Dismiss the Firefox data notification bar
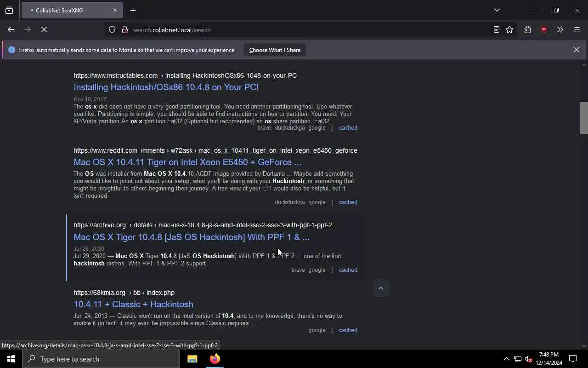Viewport: 588px width, 368px height. [576, 50]
